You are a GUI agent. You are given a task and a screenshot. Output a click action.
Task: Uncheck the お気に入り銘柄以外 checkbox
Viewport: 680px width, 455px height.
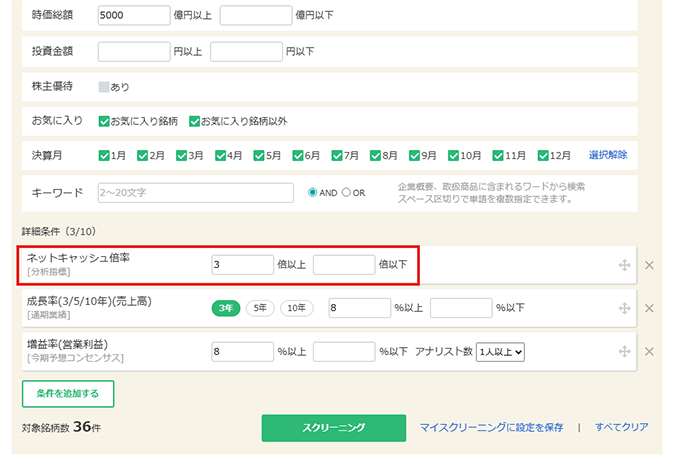coord(194,121)
